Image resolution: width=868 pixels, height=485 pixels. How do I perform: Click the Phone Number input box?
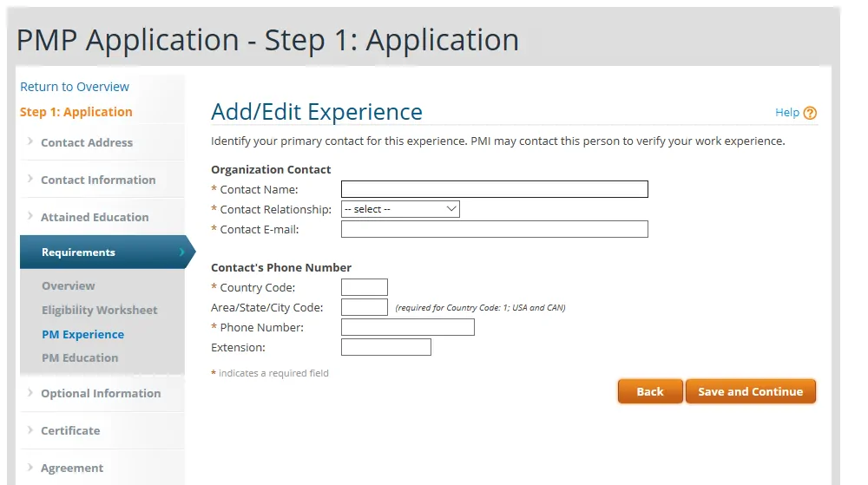pos(407,327)
